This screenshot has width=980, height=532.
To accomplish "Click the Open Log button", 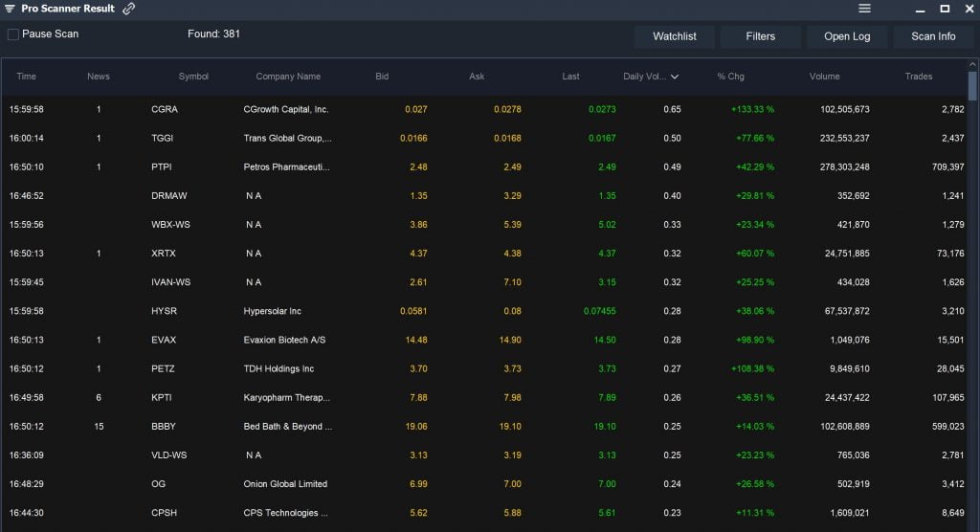I will click(x=847, y=36).
